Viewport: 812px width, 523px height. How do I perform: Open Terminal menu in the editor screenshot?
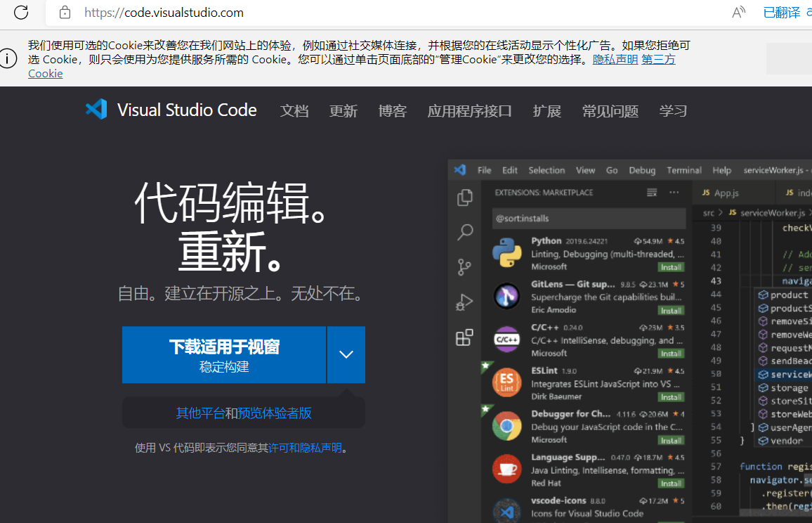[x=684, y=170]
